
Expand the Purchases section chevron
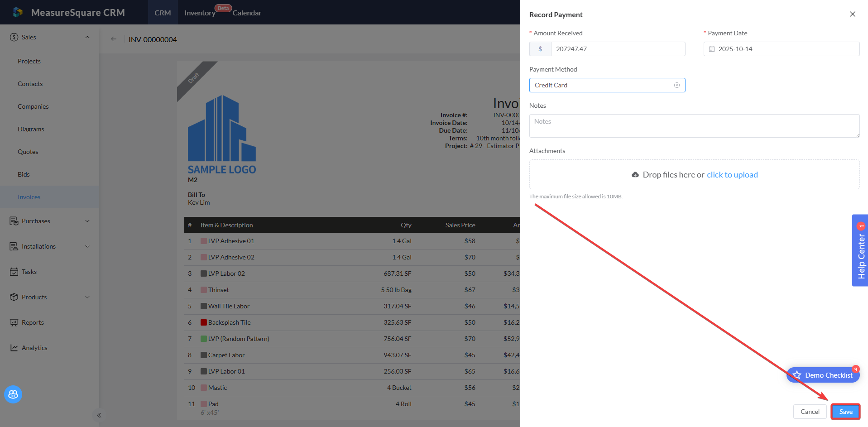87,221
